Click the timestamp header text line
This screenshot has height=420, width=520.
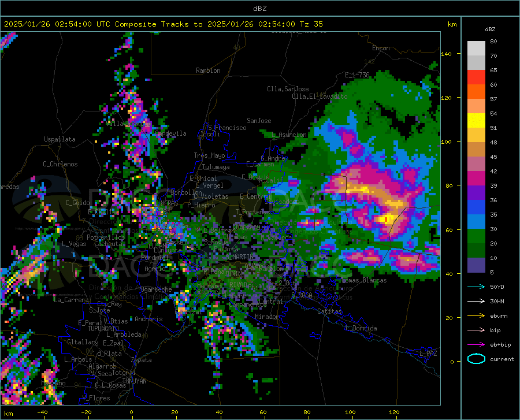pyautogui.click(x=163, y=24)
